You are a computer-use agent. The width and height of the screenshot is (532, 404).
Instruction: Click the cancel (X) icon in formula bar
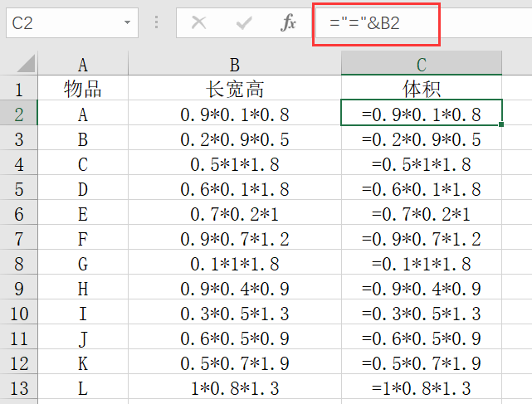click(x=198, y=23)
